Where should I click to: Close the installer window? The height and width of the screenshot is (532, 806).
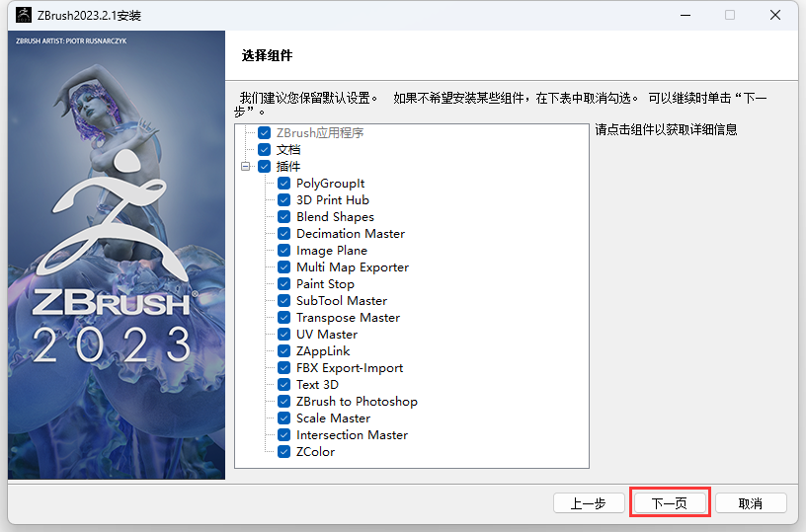(x=775, y=15)
